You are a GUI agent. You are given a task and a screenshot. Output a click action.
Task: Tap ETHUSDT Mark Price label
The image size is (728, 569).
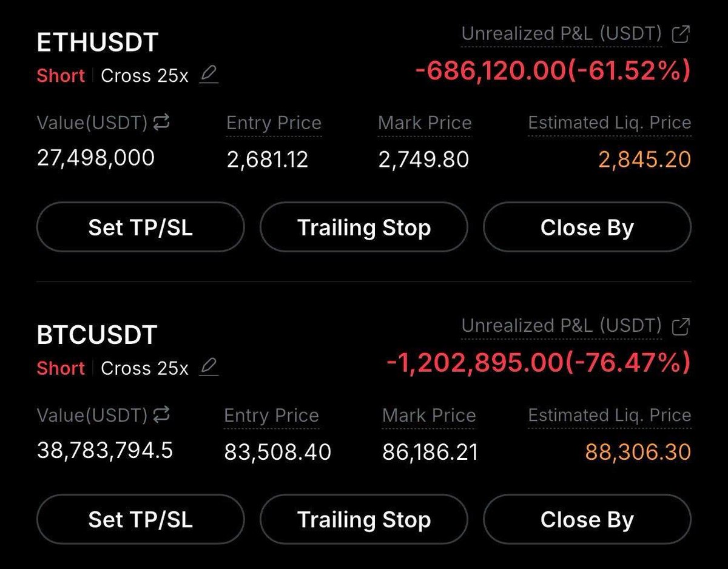pyautogui.click(x=425, y=123)
